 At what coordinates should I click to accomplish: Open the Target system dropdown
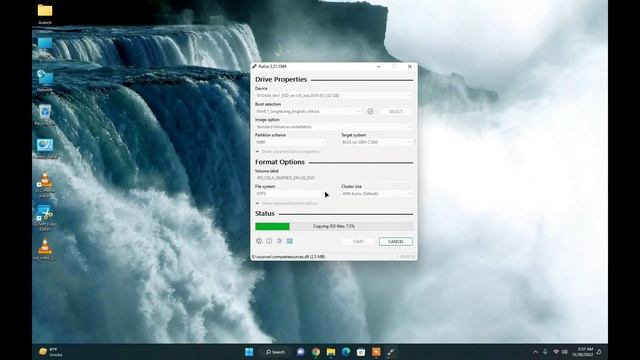(377, 142)
